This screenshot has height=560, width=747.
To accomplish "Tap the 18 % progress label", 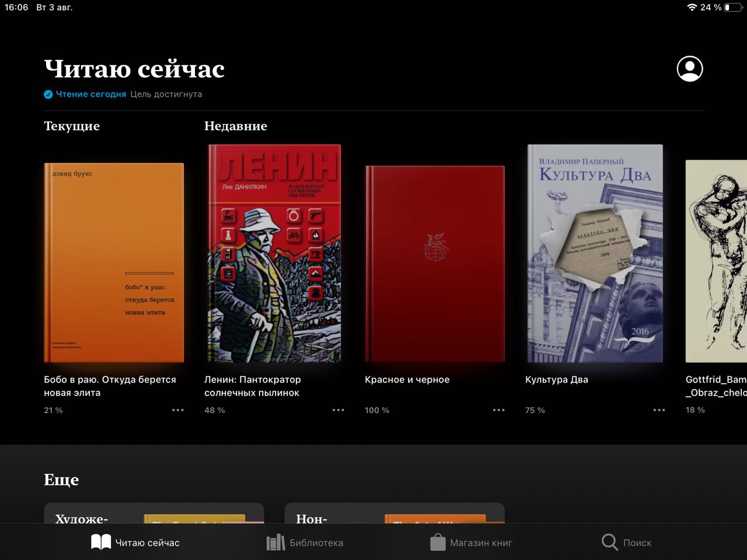I will [695, 410].
